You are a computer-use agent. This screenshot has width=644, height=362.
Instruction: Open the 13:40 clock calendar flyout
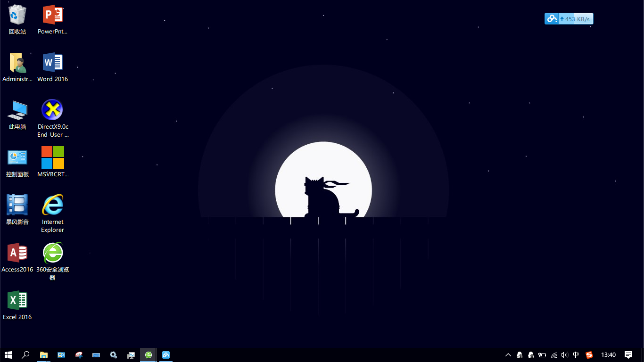click(x=608, y=355)
